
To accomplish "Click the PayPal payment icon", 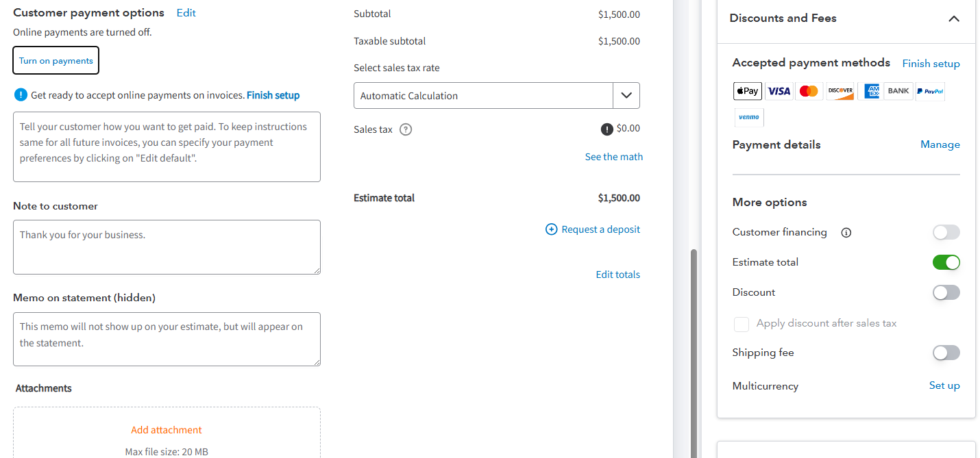I will tap(929, 91).
